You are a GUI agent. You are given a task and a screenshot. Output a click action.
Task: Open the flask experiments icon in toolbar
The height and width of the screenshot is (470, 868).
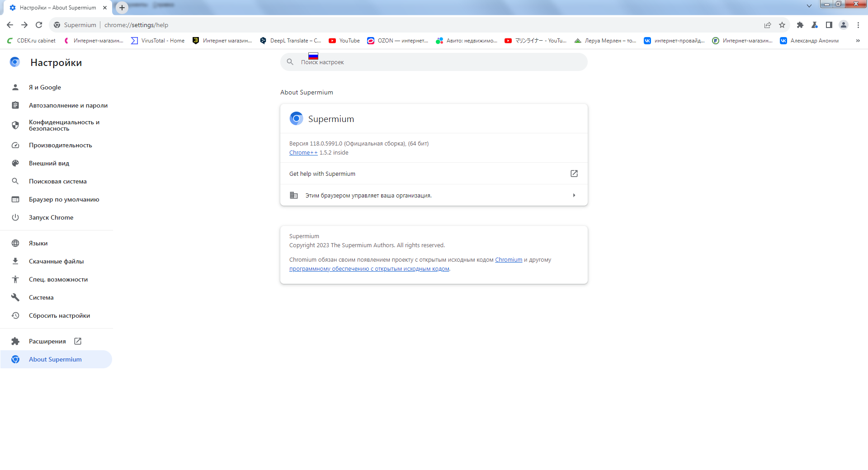(x=815, y=25)
